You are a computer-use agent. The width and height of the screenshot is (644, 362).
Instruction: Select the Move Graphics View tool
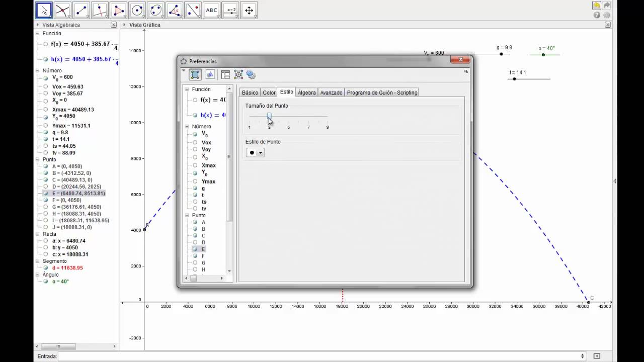(249, 10)
